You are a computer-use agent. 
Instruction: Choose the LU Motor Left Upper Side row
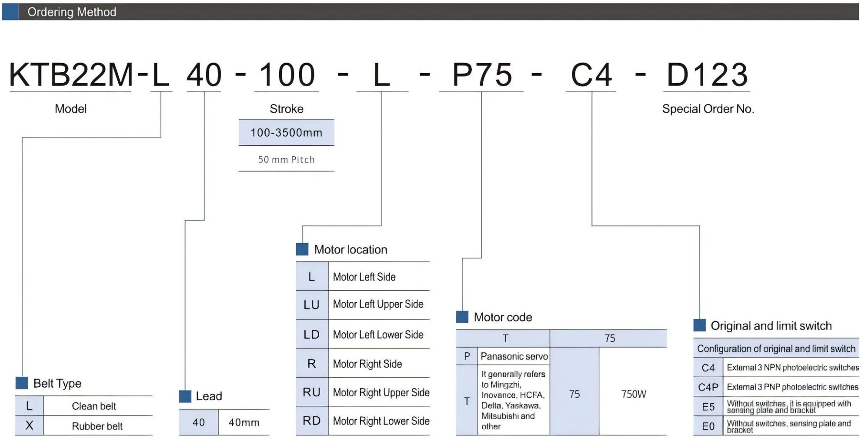377,305
